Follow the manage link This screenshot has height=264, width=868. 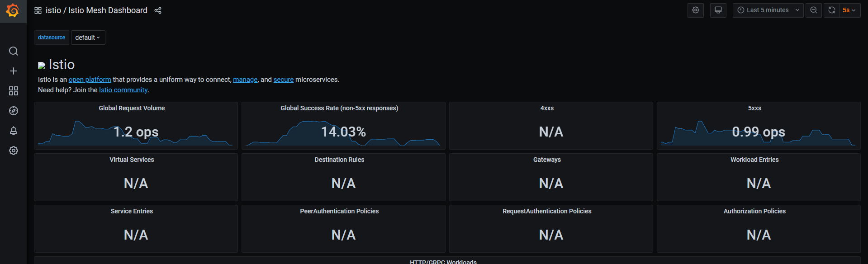(x=245, y=80)
